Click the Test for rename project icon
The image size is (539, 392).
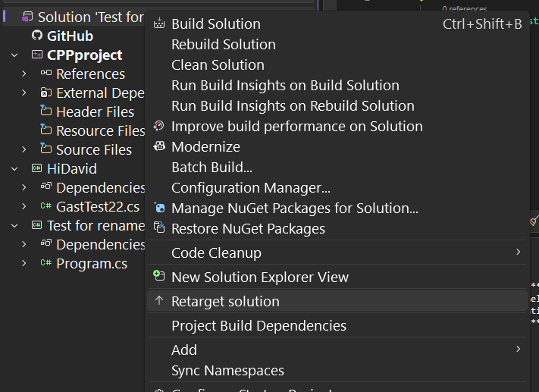(37, 225)
